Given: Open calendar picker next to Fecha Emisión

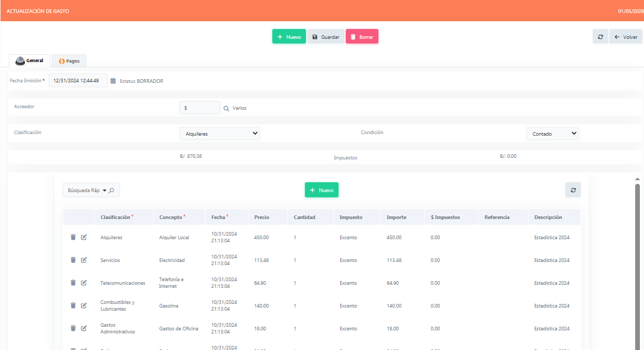Looking at the screenshot, I should tap(113, 81).
